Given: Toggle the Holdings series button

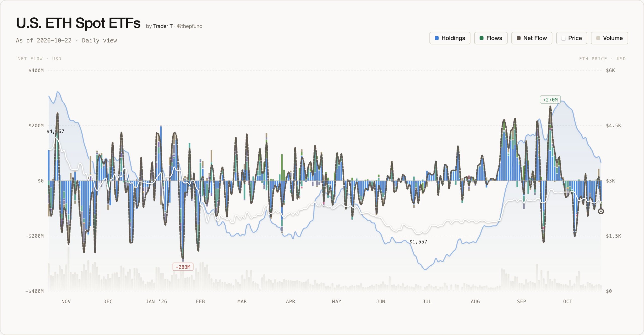Looking at the screenshot, I should coord(450,38).
